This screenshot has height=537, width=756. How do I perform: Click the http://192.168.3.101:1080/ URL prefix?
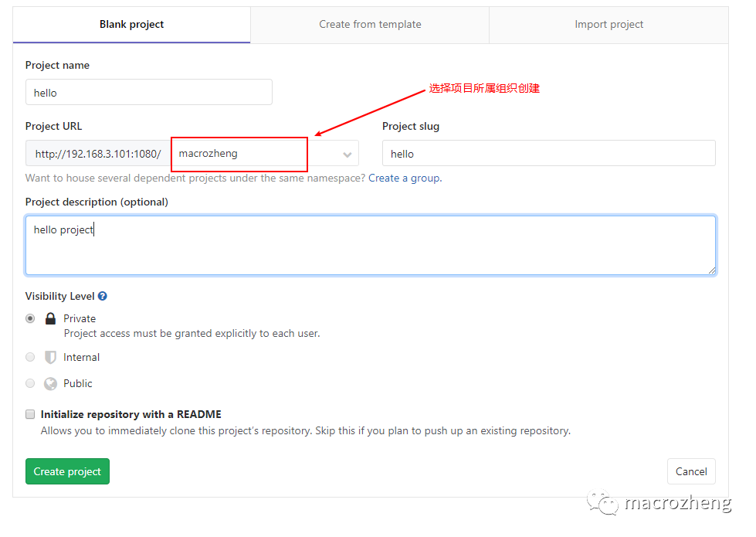[98, 154]
